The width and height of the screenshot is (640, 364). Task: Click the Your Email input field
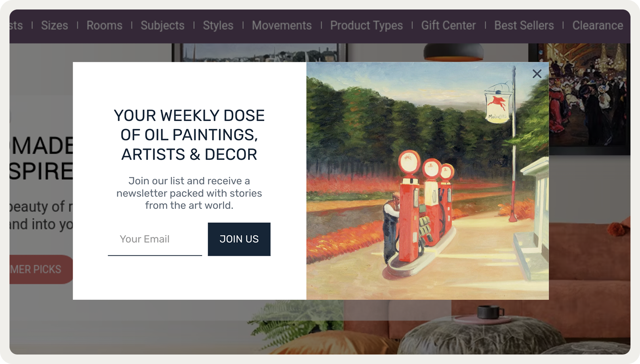coord(155,239)
